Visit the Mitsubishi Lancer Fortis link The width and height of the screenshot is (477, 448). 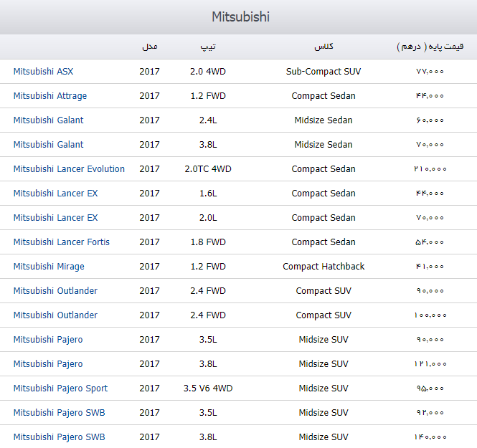[61, 242]
